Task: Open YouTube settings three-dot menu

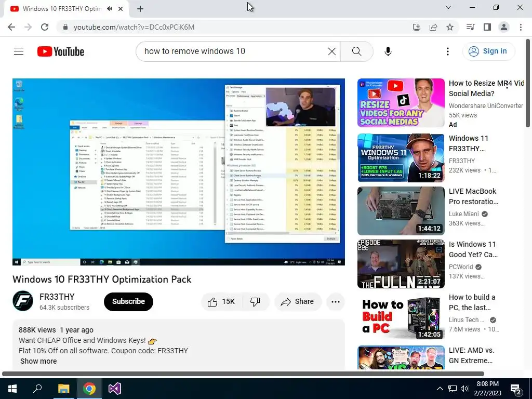Action: 447,51
